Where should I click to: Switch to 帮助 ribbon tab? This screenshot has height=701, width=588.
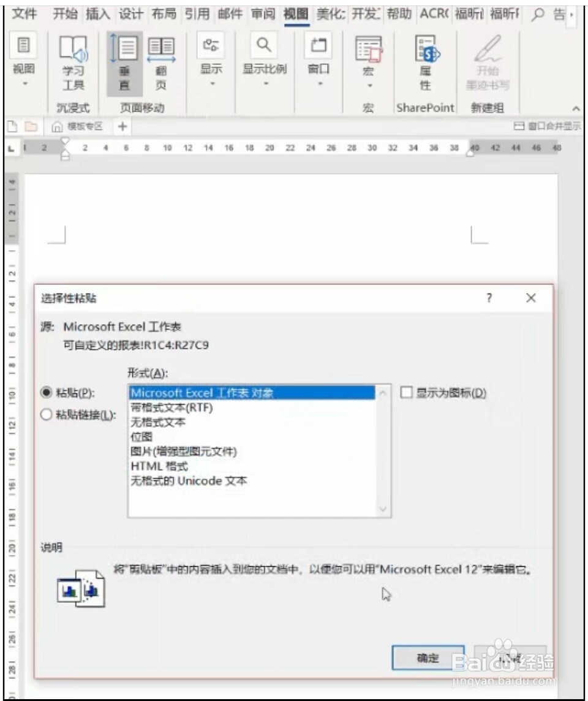click(399, 14)
